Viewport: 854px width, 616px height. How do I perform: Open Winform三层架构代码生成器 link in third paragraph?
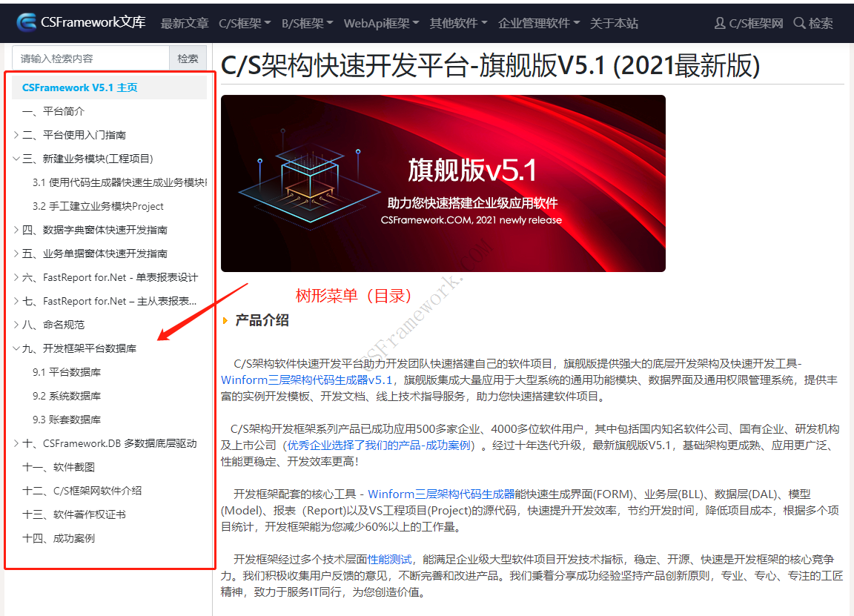[x=441, y=494]
